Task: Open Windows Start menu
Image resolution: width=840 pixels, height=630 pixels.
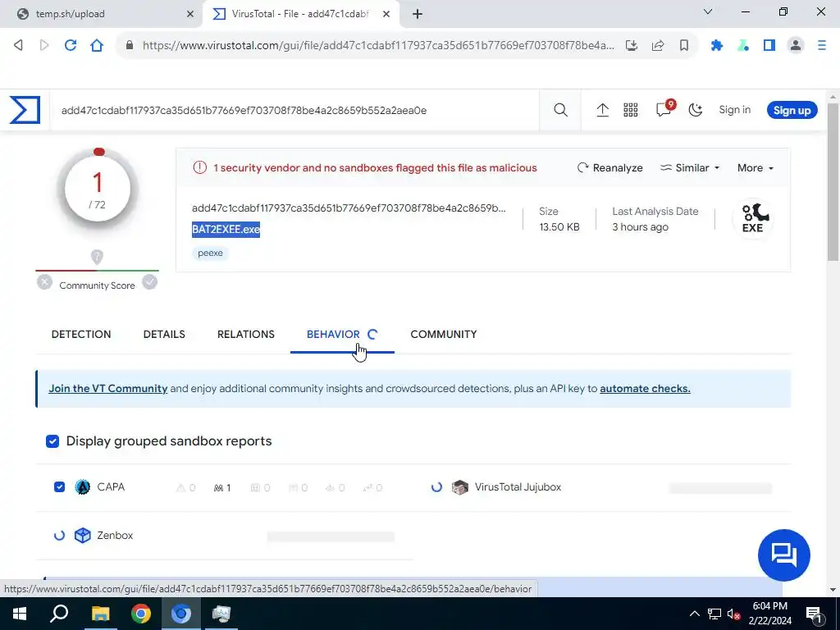Action: (20, 614)
